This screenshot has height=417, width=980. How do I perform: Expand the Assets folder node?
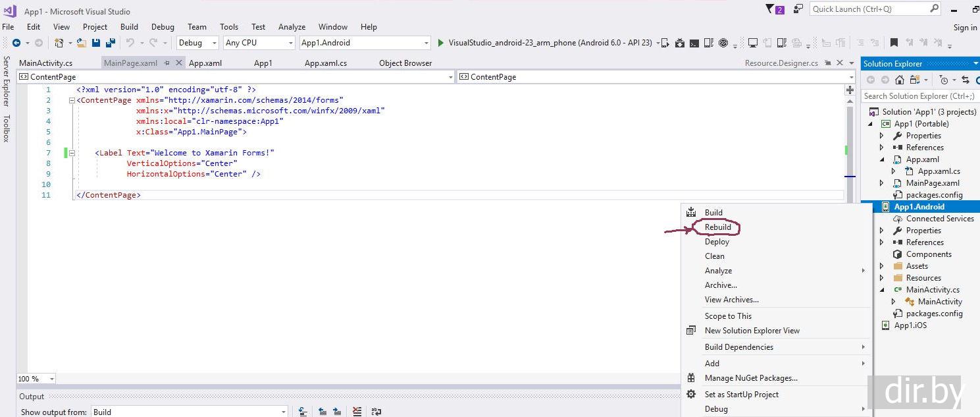click(x=882, y=266)
